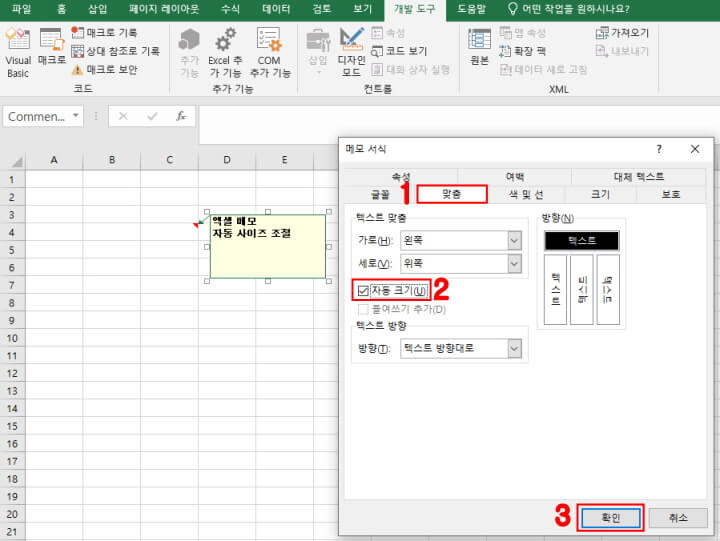Viewport: 720px width, 541px height.
Task: Start 매크로 기록 recording
Action: (104, 33)
